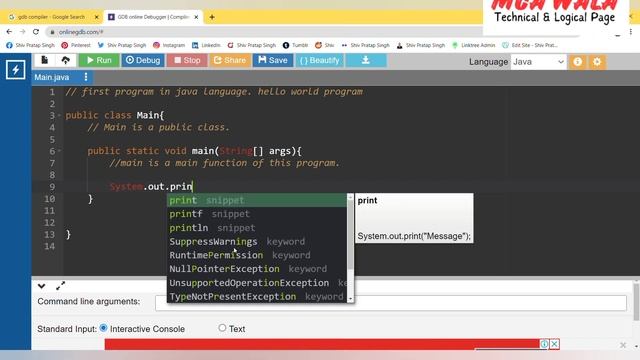This screenshot has height=360, width=640.
Task: Download code using the download arrow icon
Action: pyautogui.click(x=366, y=60)
